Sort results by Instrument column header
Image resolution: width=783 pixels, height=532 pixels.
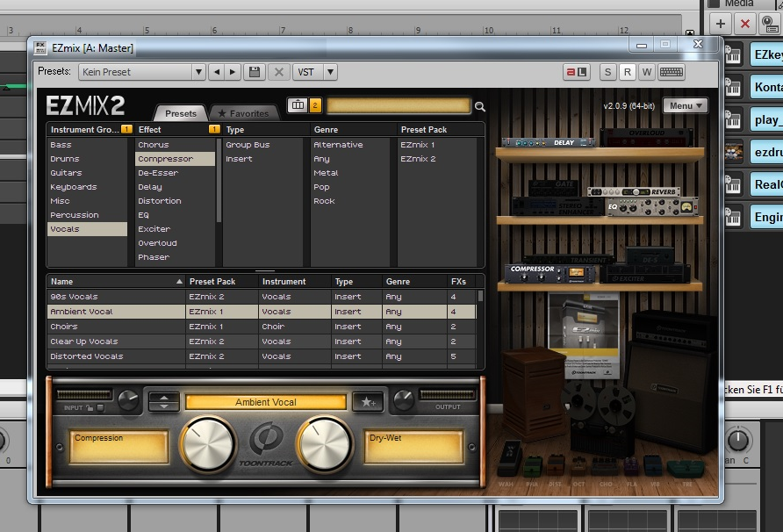(x=295, y=281)
